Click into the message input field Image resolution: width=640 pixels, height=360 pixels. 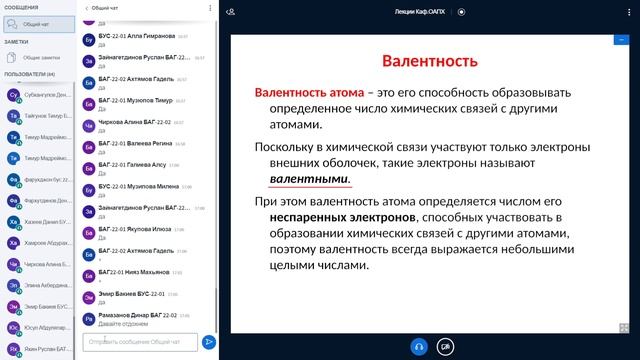pyautogui.click(x=140, y=342)
